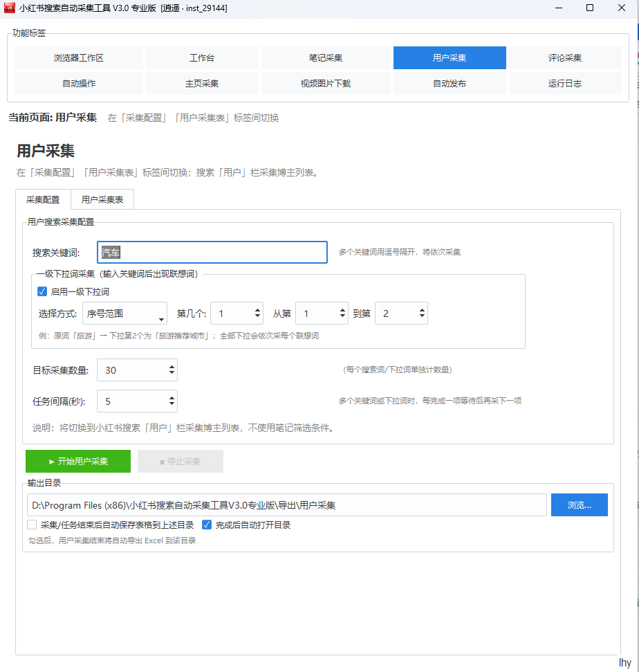Go to the 评论采集 tab
Image resolution: width=639 pixels, height=672 pixels.
[565, 58]
